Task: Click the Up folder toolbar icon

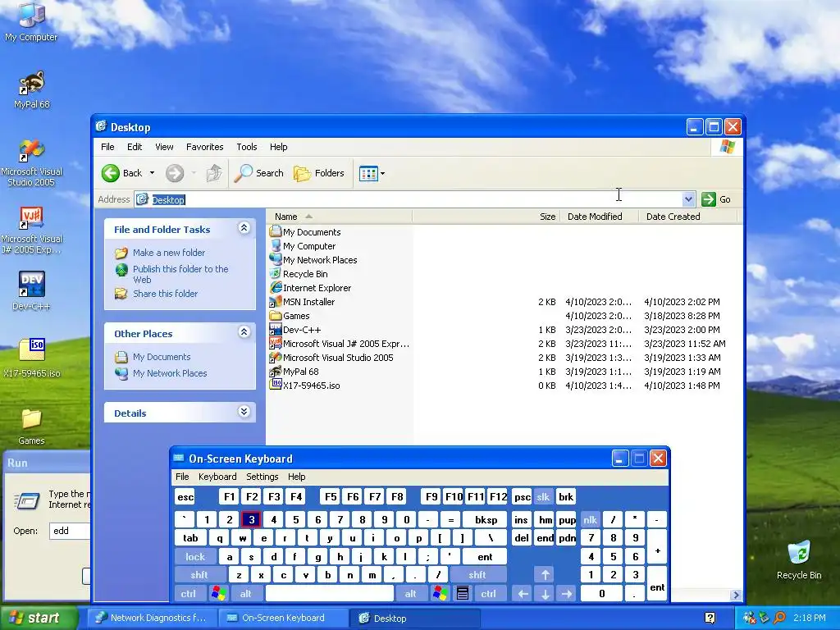Action: (x=214, y=173)
